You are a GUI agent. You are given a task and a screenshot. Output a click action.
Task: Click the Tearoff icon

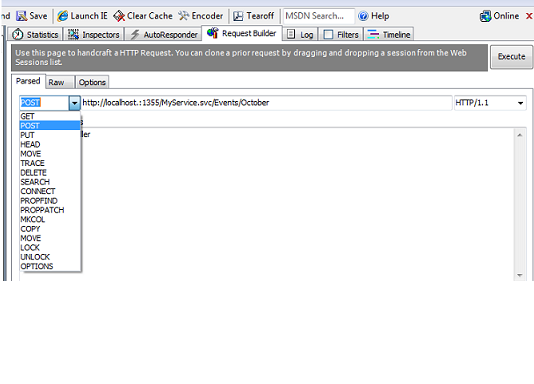click(238, 16)
